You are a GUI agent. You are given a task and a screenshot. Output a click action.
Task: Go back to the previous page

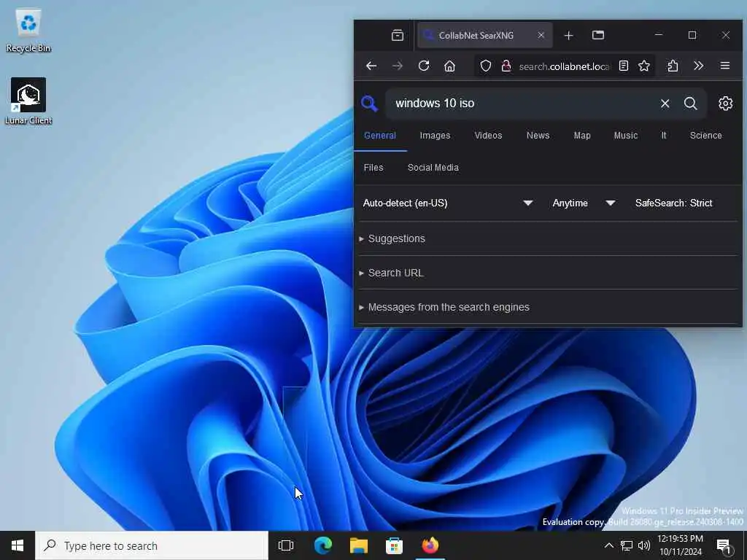pyautogui.click(x=371, y=66)
